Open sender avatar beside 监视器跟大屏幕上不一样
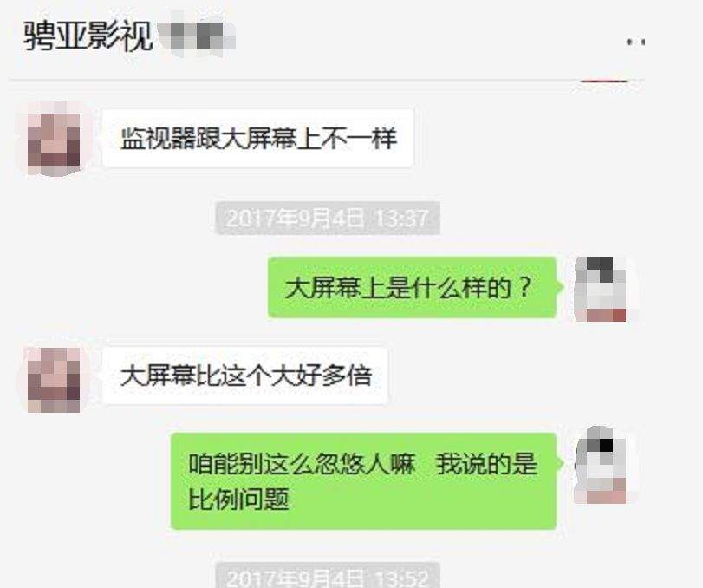 (x=54, y=139)
